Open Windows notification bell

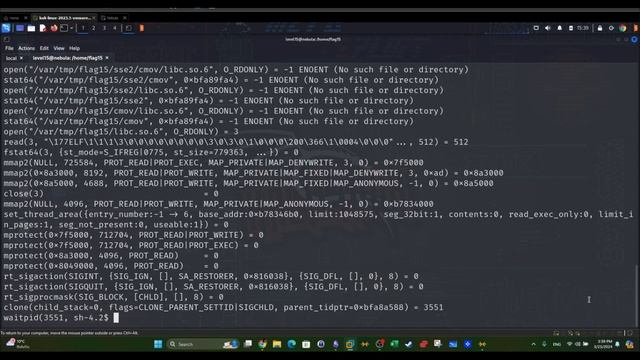(x=618, y=344)
